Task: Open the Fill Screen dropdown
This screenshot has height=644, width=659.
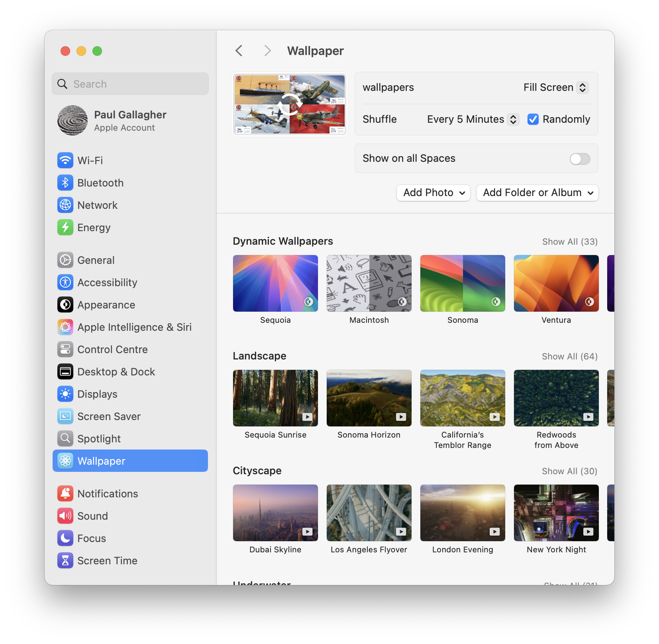Action: click(x=555, y=87)
